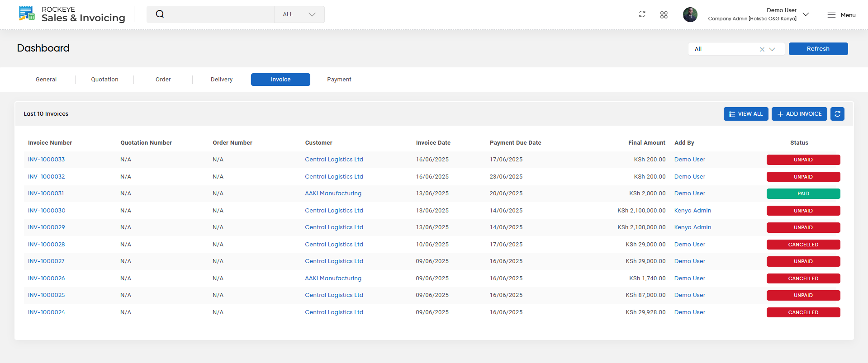This screenshot has width=868, height=363.
Task: Open the All dashboard filter dropdown
Action: coord(772,49)
